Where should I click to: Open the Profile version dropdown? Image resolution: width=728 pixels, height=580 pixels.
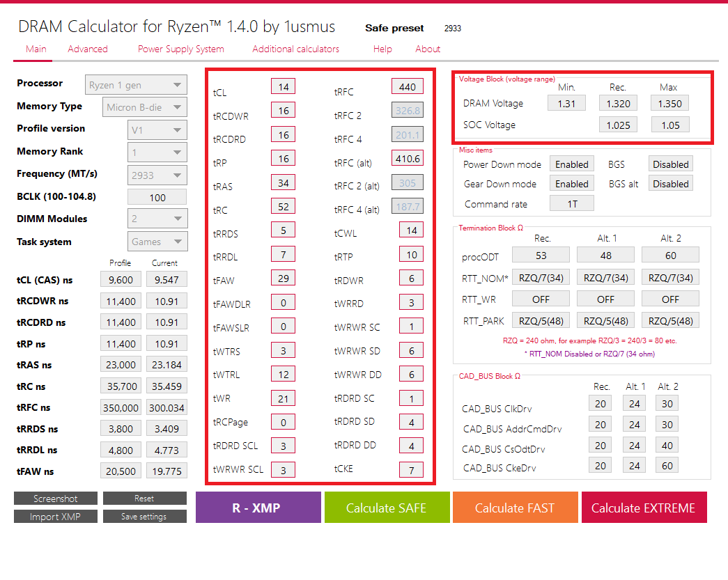click(x=157, y=130)
